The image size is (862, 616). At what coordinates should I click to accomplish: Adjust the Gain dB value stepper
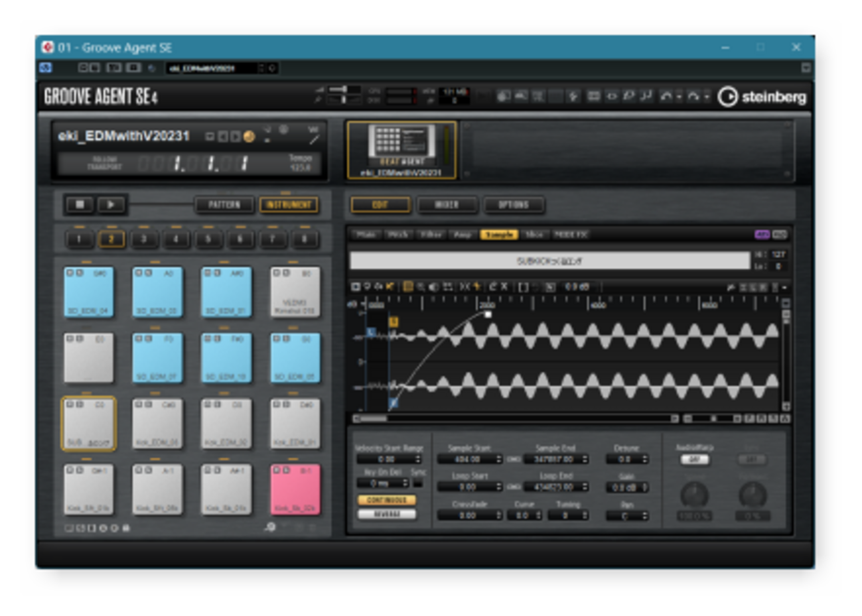coord(627,487)
